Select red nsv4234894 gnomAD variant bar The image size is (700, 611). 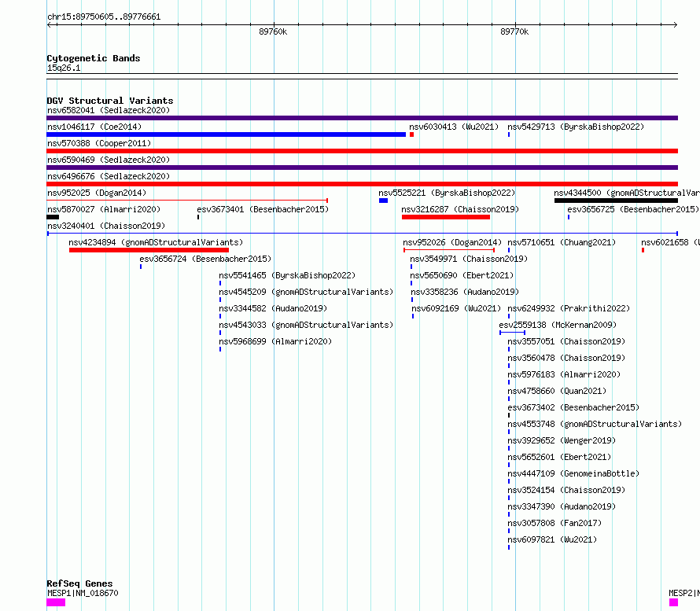pos(149,250)
